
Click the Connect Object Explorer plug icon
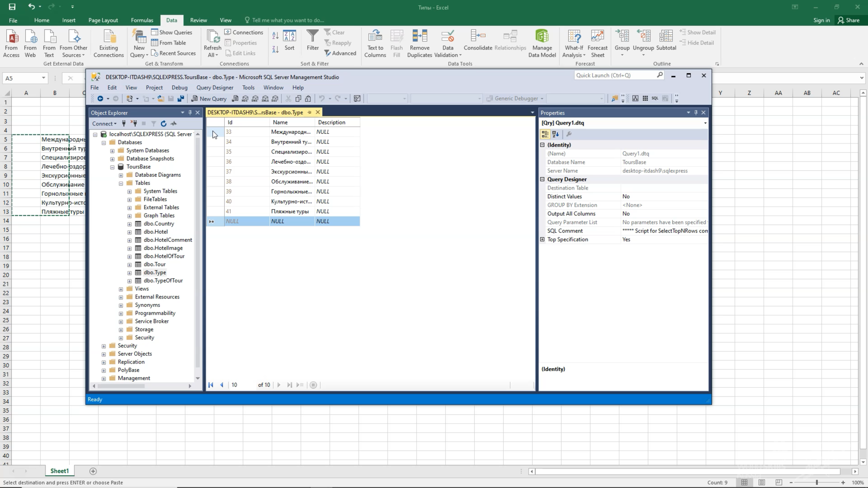point(123,123)
